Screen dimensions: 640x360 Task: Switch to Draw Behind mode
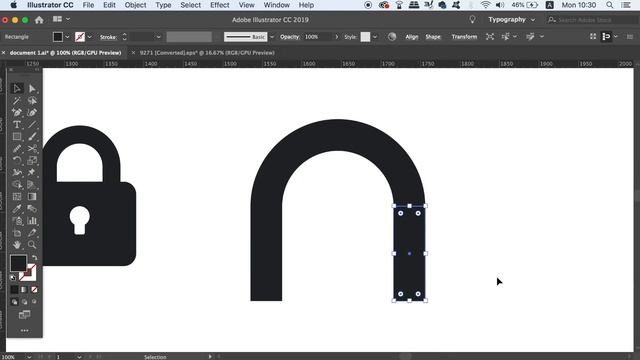point(24,302)
